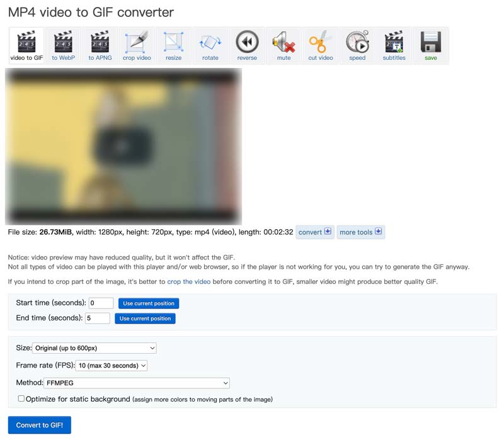
Task: Open the cut video scissors tool
Action: point(321,46)
